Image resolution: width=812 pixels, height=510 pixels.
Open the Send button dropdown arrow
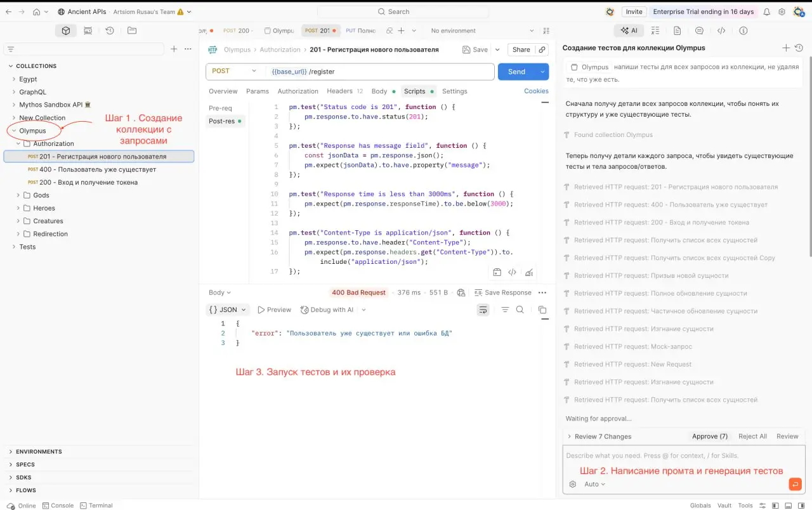click(542, 72)
